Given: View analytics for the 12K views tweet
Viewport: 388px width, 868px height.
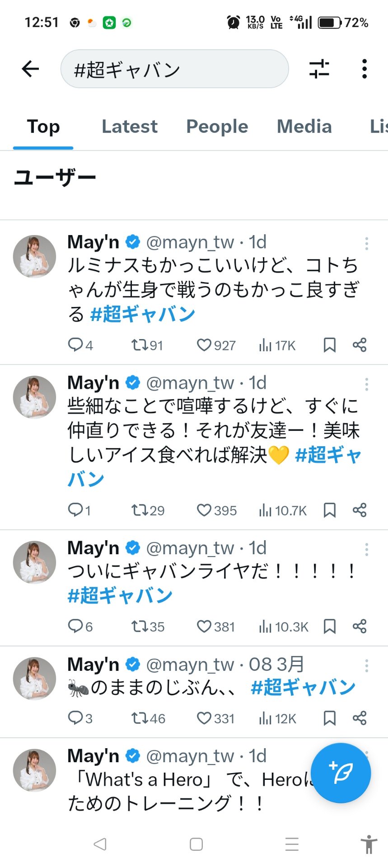Looking at the screenshot, I should tap(265, 718).
